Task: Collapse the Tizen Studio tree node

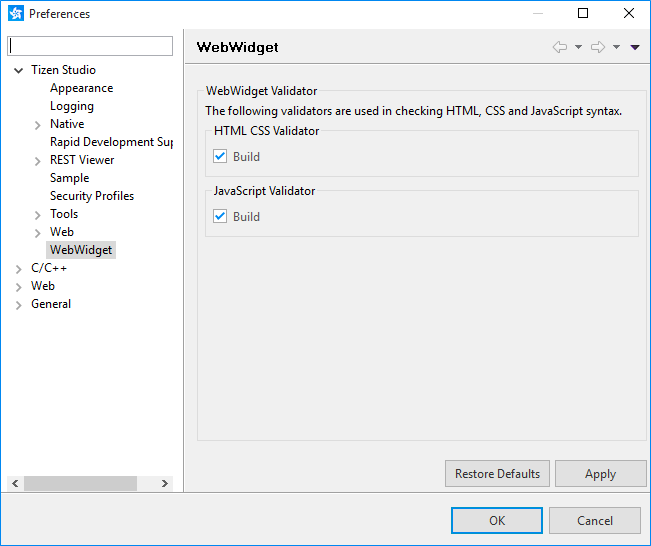Action: [x=19, y=71]
